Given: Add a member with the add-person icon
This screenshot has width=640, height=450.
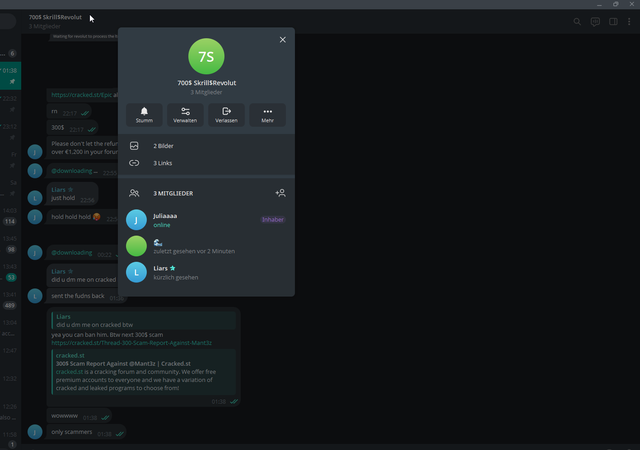Looking at the screenshot, I should pos(280,193).
